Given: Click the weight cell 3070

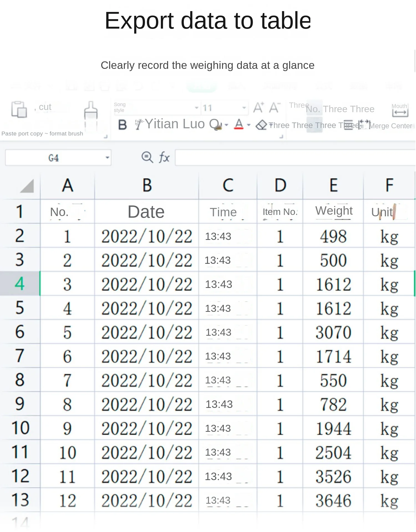Looking at the screenshot, I should coord(333,332).
